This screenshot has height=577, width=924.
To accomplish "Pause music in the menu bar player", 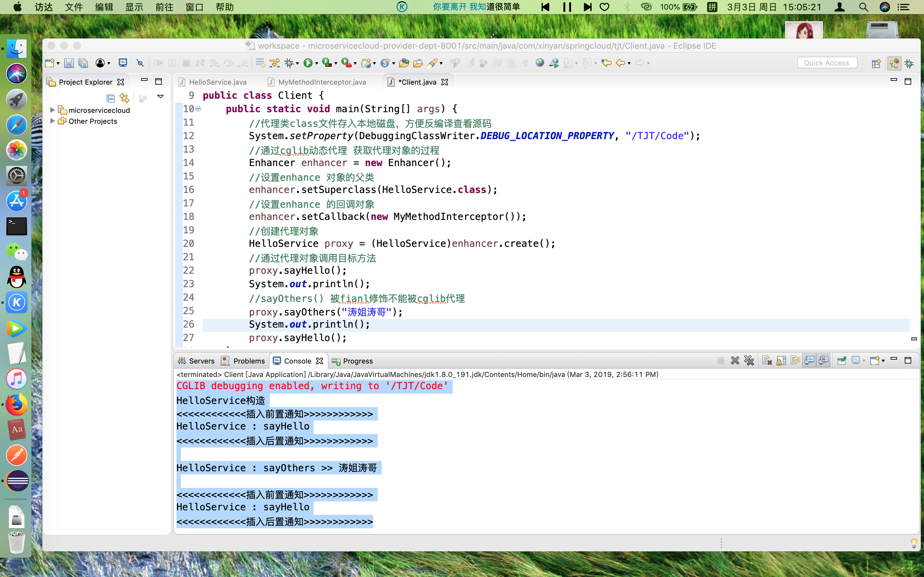I will coord(567,7).
